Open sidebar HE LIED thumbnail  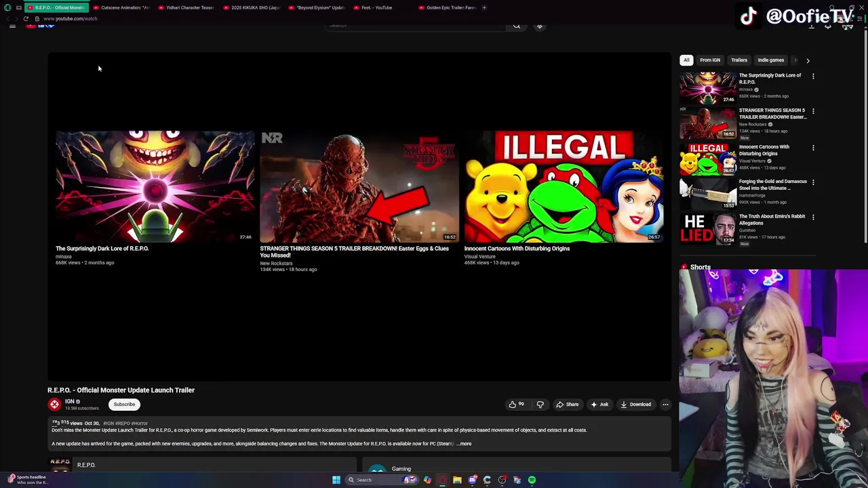pos(708,229)
